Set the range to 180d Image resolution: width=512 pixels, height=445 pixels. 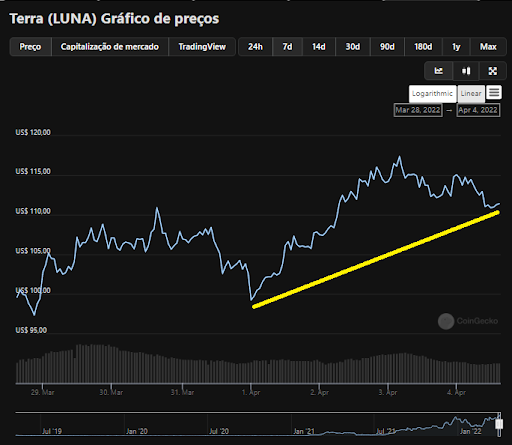pos(423,47)
